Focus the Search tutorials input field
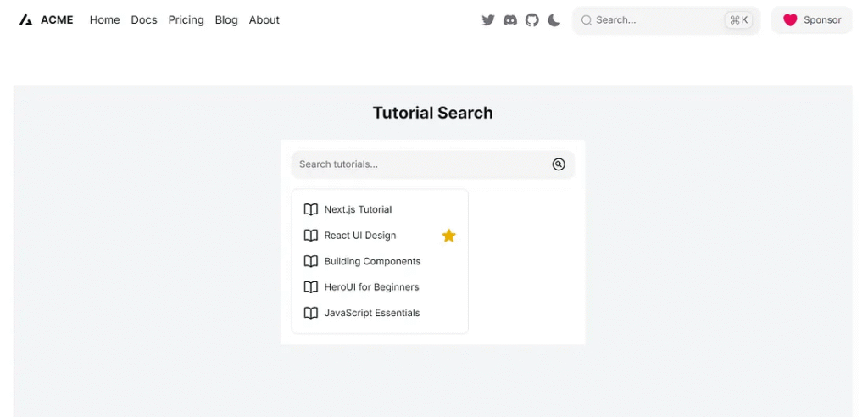This screenshot has width=868, height=417. (420, 164)
